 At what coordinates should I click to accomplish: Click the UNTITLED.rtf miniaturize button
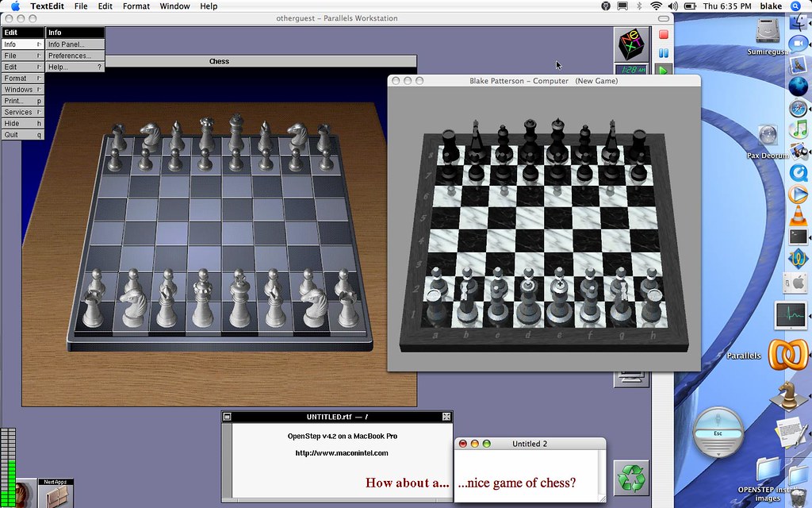coord(227,417)
